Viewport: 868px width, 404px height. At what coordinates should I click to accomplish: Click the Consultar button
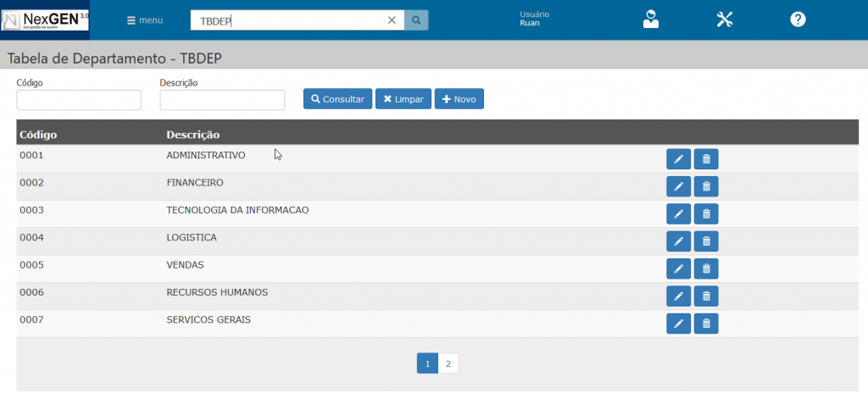(x=337, y=99)
